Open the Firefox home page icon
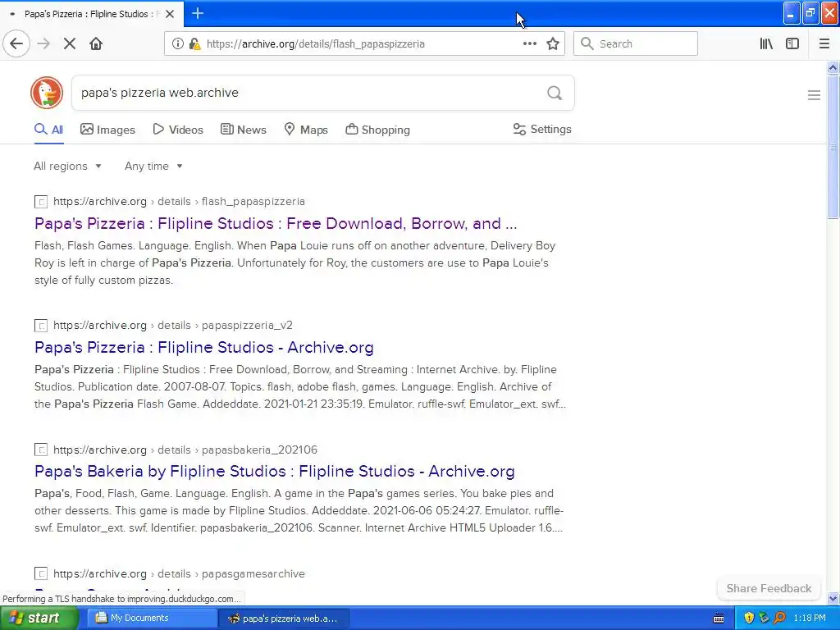840x630 pixels. tap(96, 43)
